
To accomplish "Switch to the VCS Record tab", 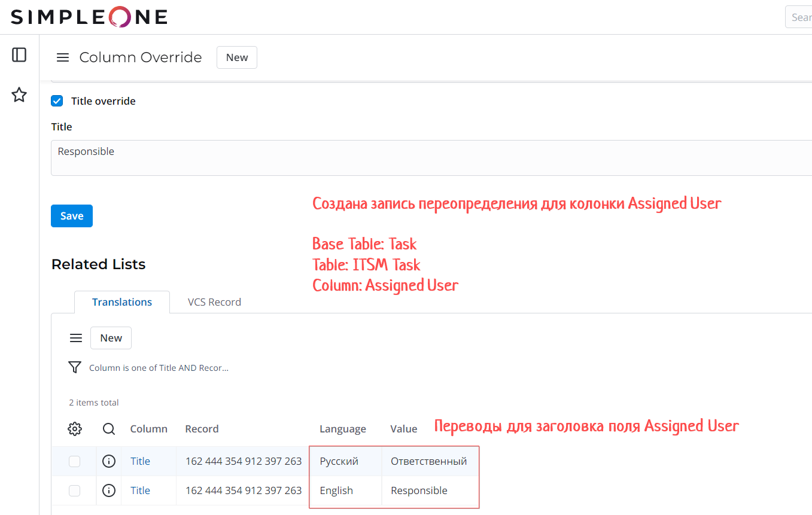I will coord(214,302).
